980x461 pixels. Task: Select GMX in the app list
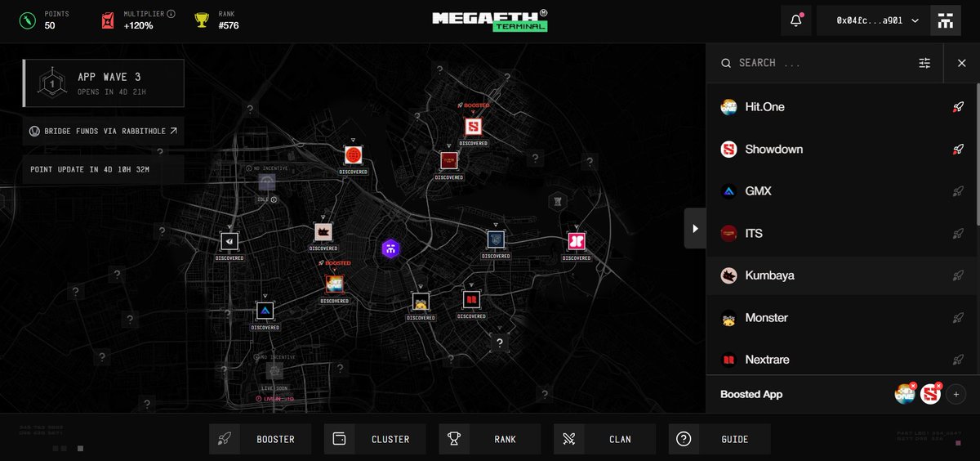pyautogui.click(x=841, y=191)
